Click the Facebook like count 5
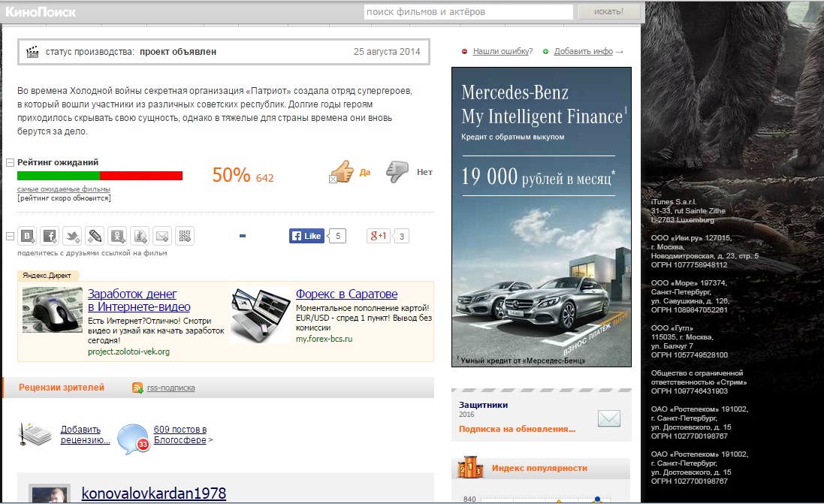 point(338,236)
